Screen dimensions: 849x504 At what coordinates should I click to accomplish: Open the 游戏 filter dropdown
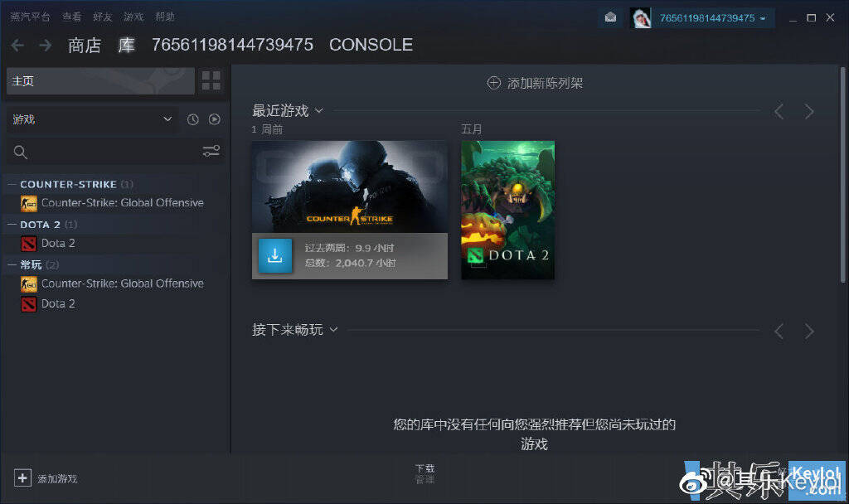click(92, 119)
